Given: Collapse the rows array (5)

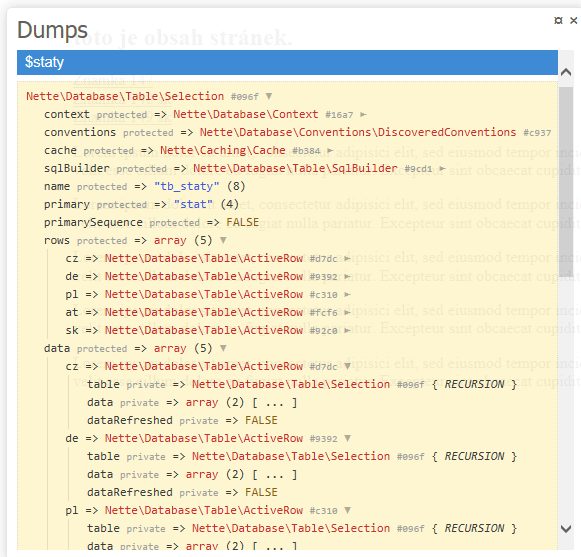Looking at the screenshot, I should [223, 240].
